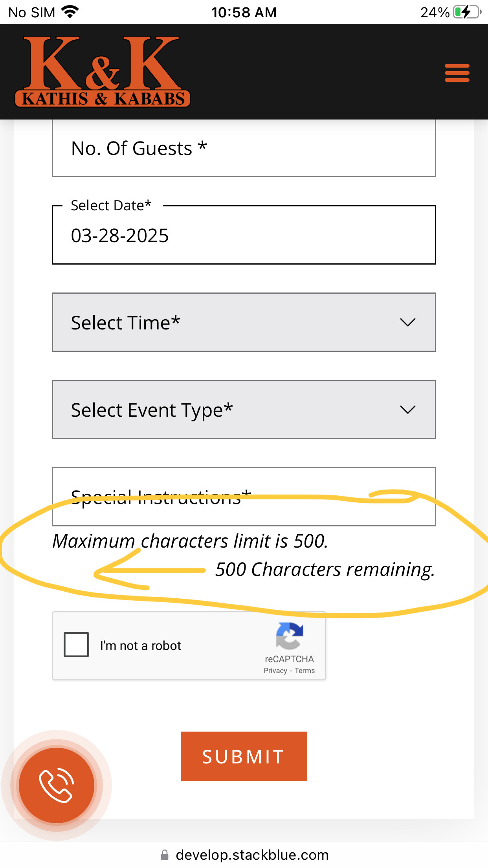
Task: Tap the develop.stackblue.com address bar
Action: [x=251, y=855]
